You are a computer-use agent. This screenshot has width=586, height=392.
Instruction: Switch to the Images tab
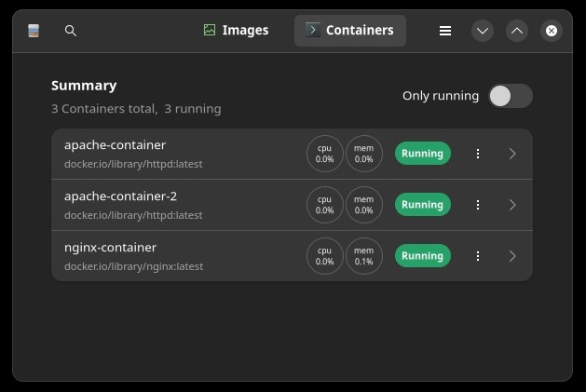[x=237, y=31]
